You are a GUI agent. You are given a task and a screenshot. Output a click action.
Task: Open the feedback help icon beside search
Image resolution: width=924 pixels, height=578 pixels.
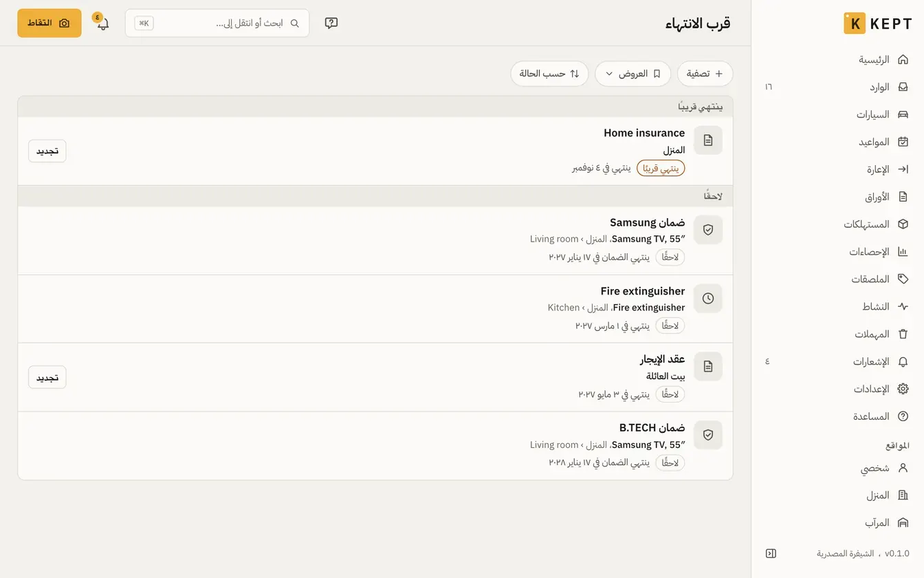[331, 23]
